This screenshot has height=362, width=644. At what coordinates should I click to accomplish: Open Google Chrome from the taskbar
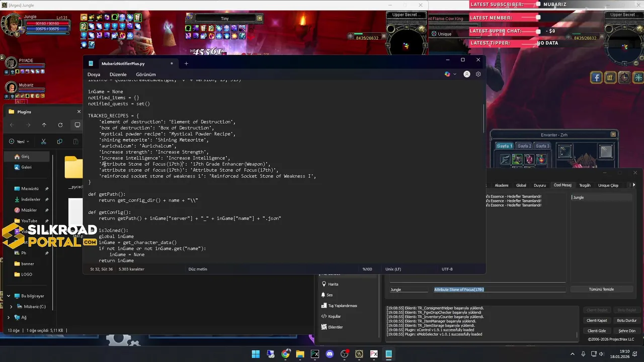coord(285,354)
